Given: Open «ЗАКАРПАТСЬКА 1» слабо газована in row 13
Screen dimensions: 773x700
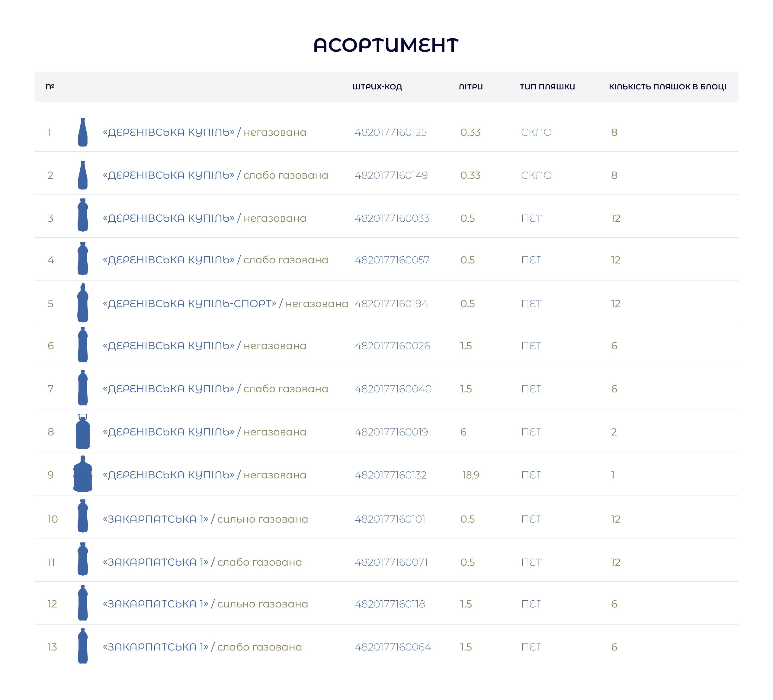Looking at the screenshot, I should (202, 647).
